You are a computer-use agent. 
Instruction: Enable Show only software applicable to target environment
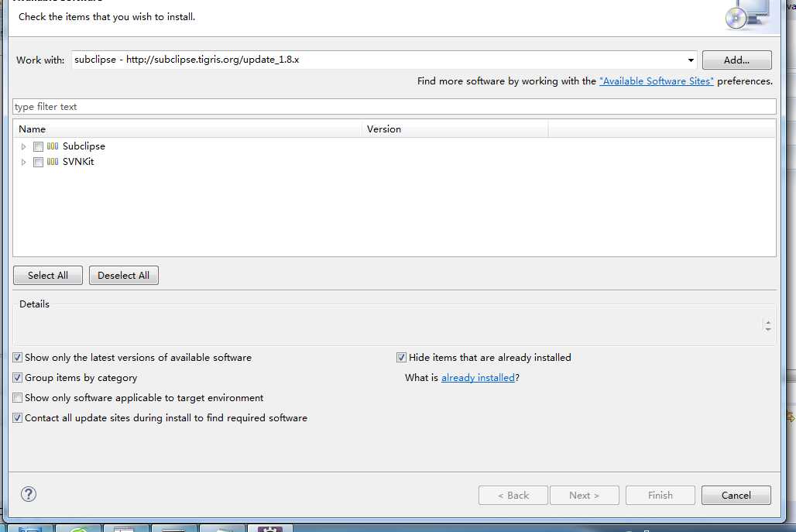(x=17, y=397)
